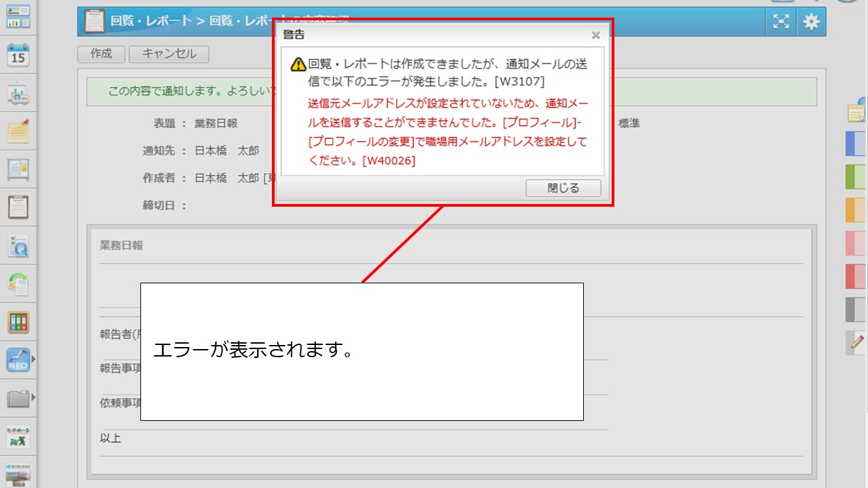Select the pink sticky note color swatch
The height and width of the screenshot is (488, 868).
(x=856, y=243)
